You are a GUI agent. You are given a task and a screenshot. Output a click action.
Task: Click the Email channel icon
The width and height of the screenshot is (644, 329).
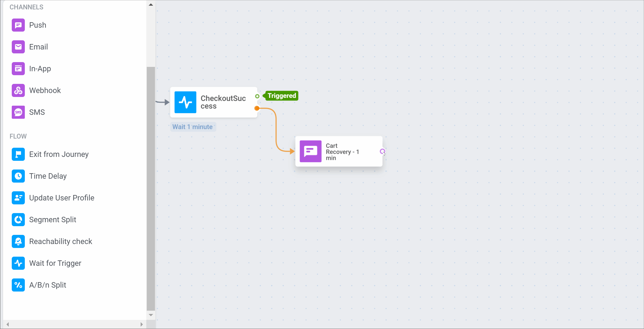click(18, 47)
